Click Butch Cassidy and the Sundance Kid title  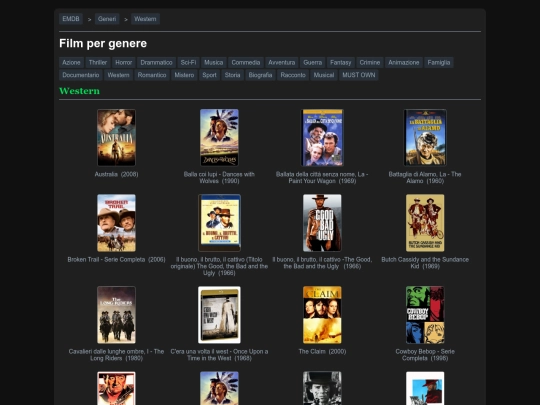tap(425, 263)
